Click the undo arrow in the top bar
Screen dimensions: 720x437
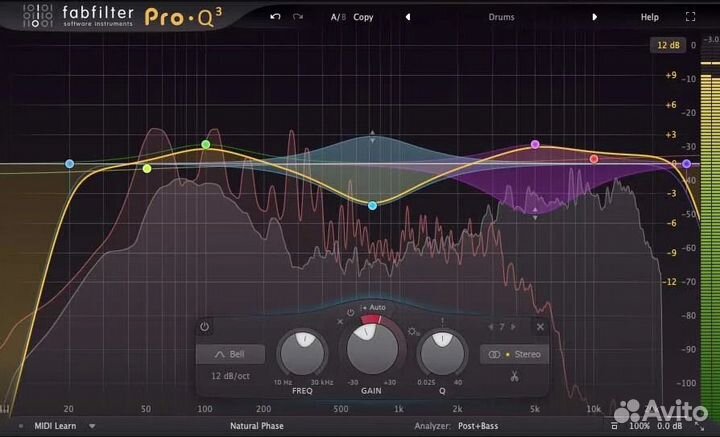coord(276,17)
